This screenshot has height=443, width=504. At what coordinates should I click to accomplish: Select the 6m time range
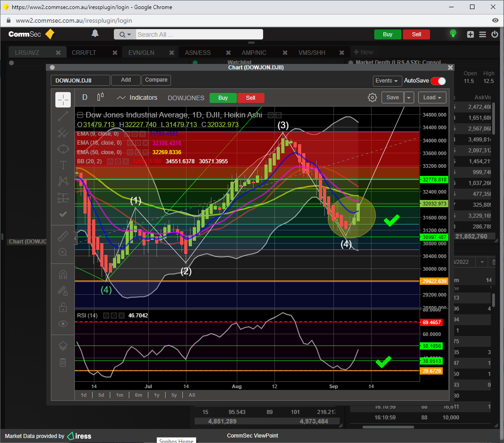[x=138, y=395]
